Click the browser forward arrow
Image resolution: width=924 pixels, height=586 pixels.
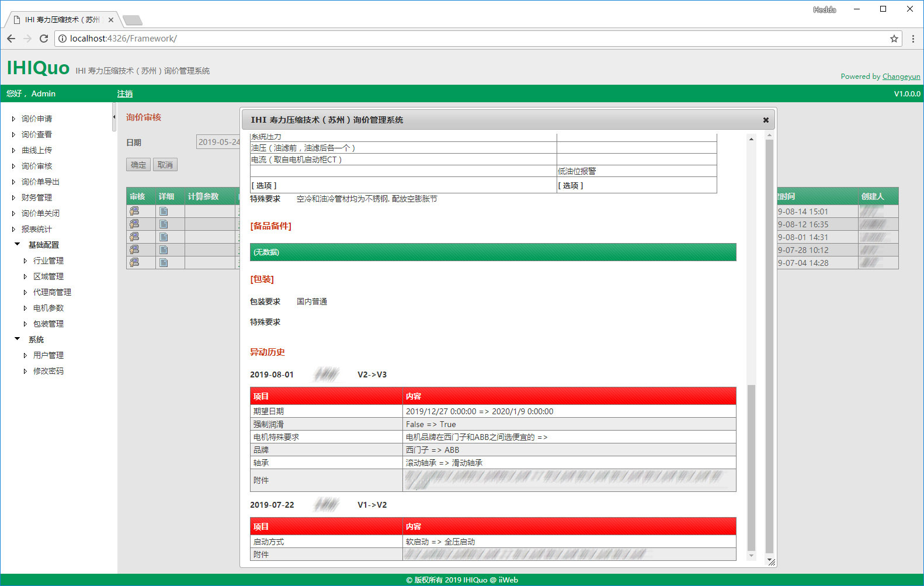[x=27, y=39]
